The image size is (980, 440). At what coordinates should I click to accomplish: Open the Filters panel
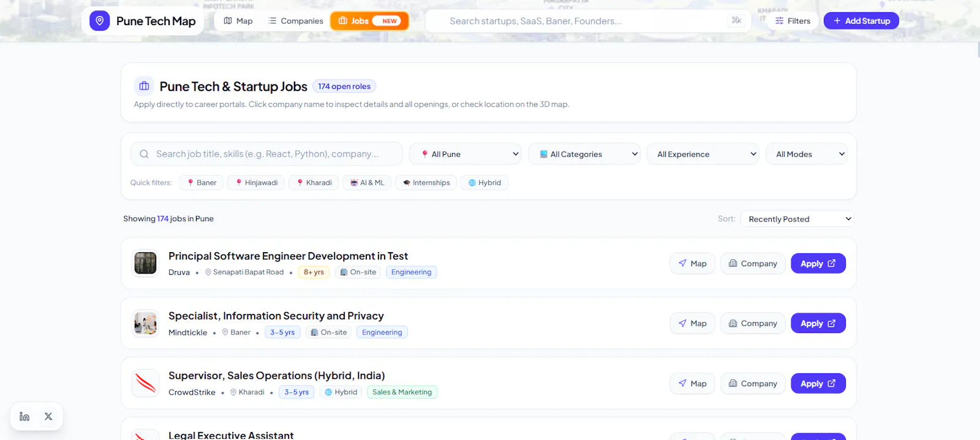[x=793, y=21]
